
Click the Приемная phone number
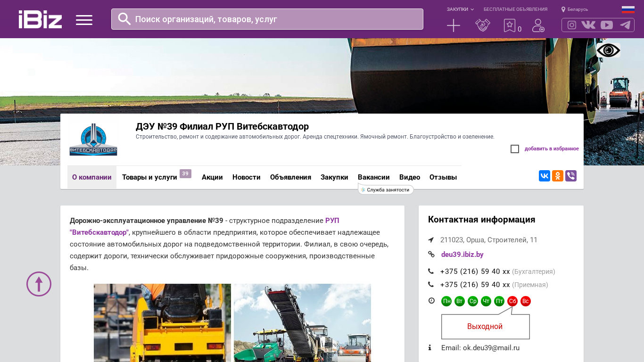[x=475, y=285]
